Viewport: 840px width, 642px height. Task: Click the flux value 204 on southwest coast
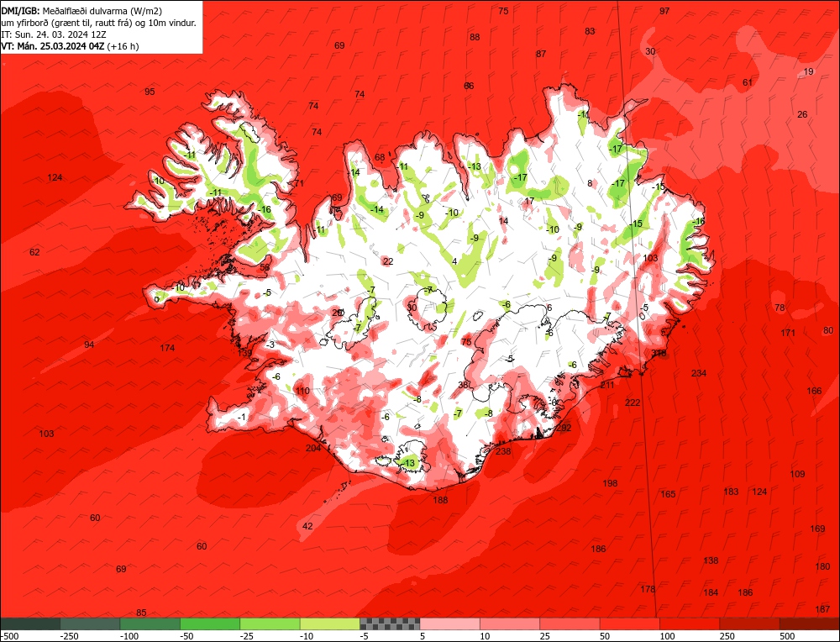click(x=313, y=448)
